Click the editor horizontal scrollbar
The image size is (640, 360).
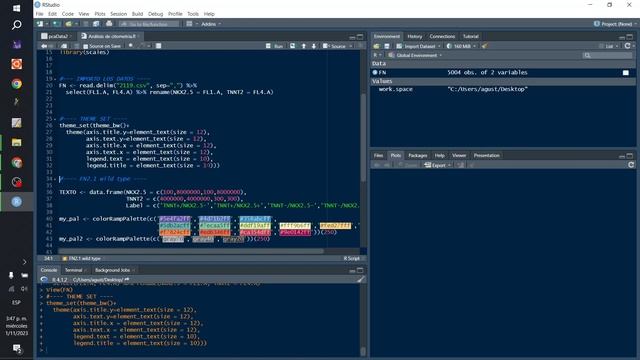point(191,251)
